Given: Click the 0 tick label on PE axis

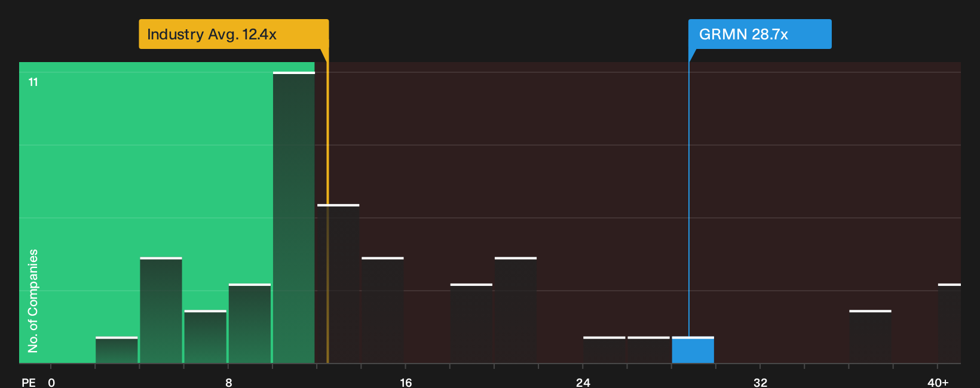Looking at the screenshot, I should (51, 382).
